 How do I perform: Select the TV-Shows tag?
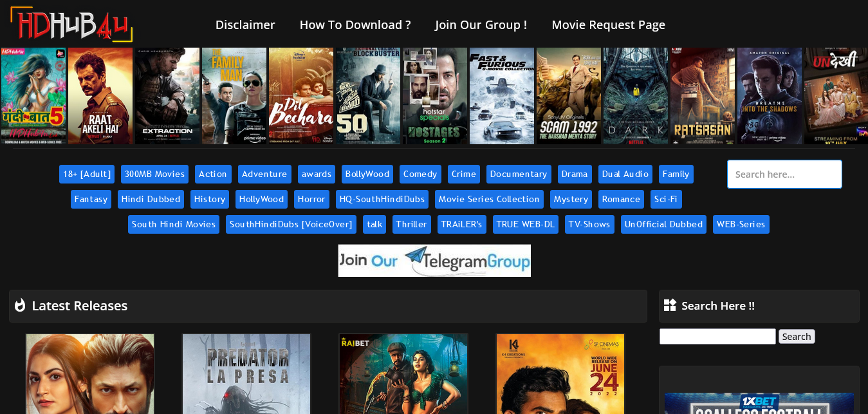[589, 224]
